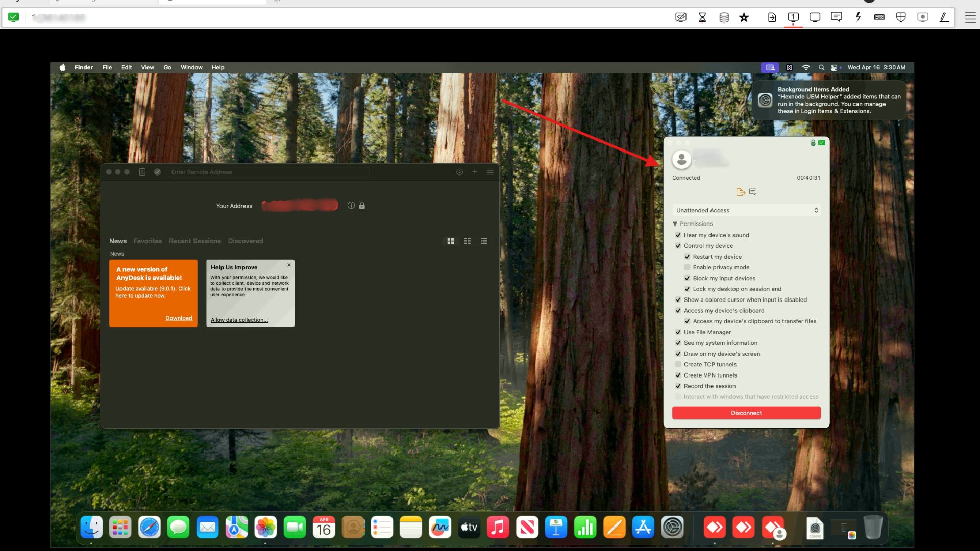Uncheck Use File Manager
This screenshot has width=980, height=551.
coord(678,332)
